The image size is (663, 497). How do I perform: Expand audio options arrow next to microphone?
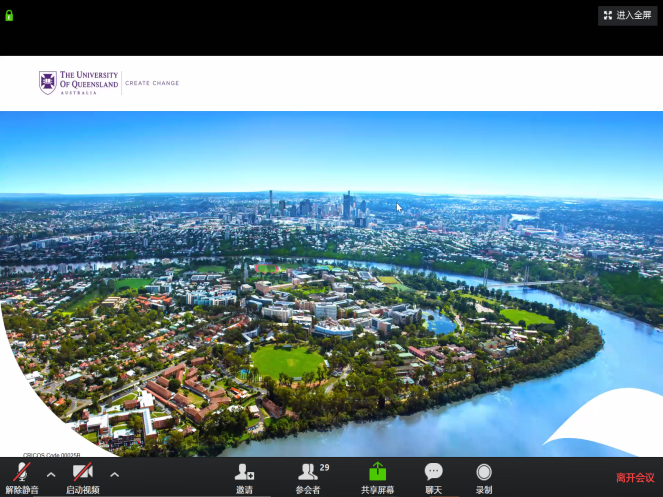pos(51,475)
